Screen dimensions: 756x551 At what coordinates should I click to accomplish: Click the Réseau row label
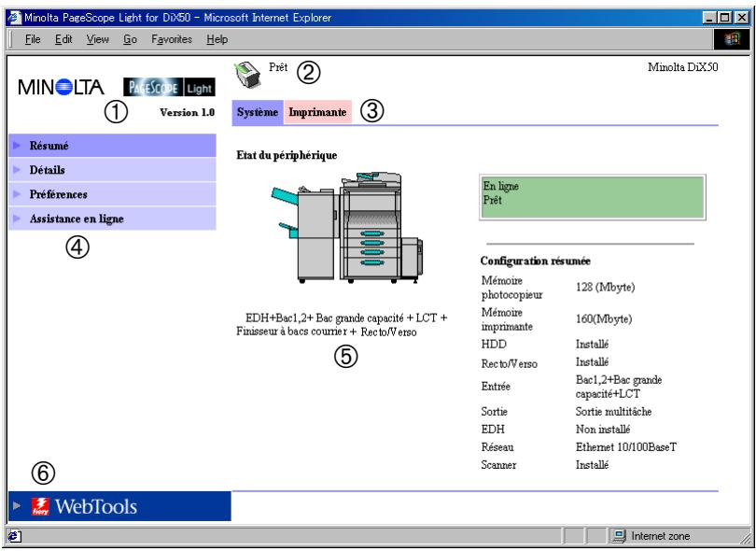coord(497,447)
